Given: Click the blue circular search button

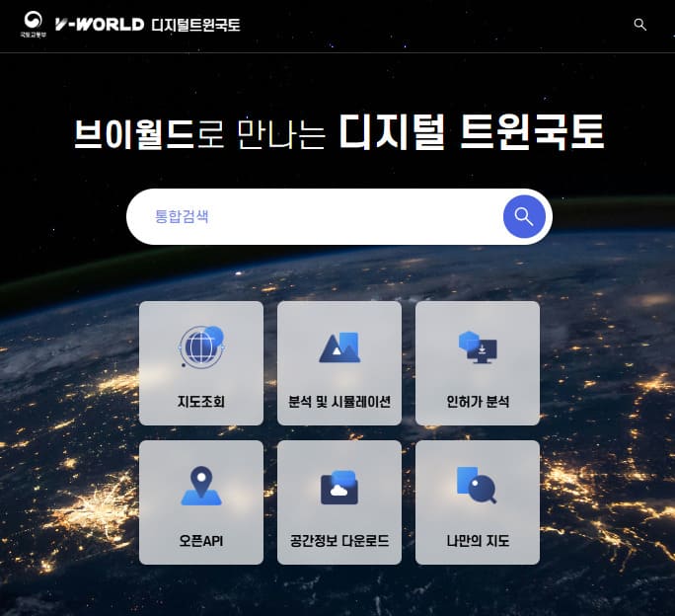Looking at the screenshot, I should [x=524, y=216].
